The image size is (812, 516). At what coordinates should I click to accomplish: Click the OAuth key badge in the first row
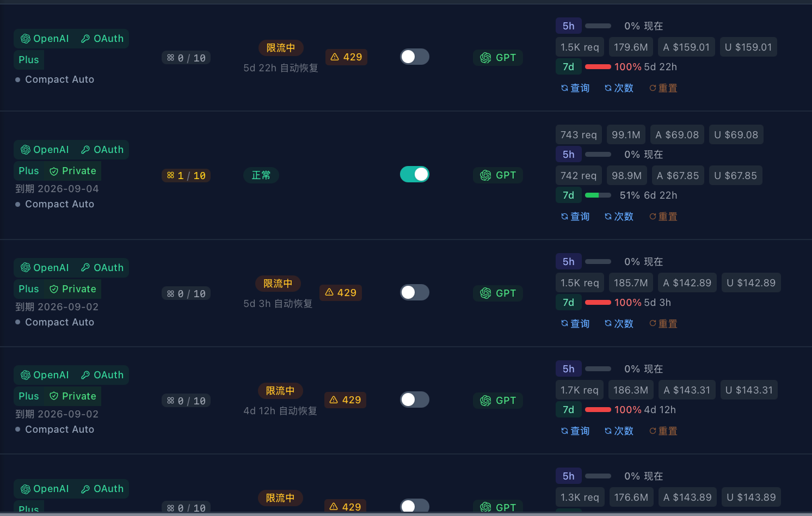pos(102,39)
